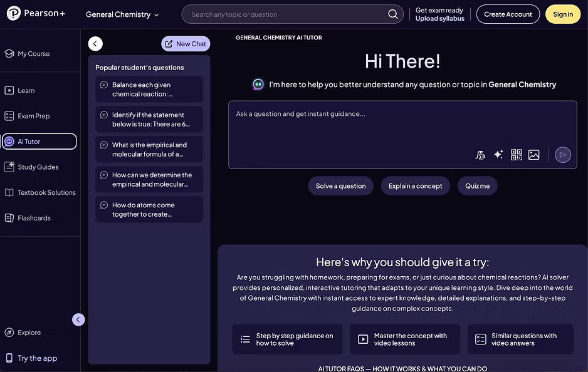
Task: Open the Learn section
Action: tap(19, 90)
